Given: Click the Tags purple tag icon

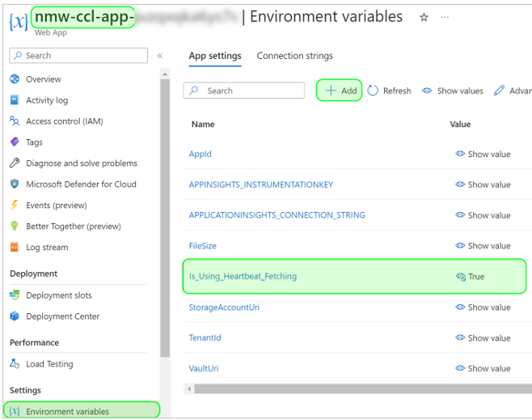Looking at the screenshot, I should 15,142.
